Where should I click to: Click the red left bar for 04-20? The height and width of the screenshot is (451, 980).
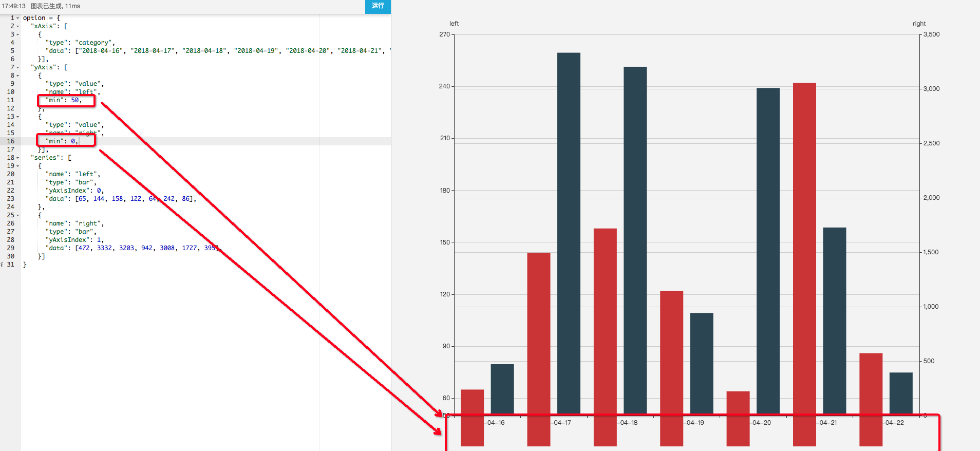point(738,419)
